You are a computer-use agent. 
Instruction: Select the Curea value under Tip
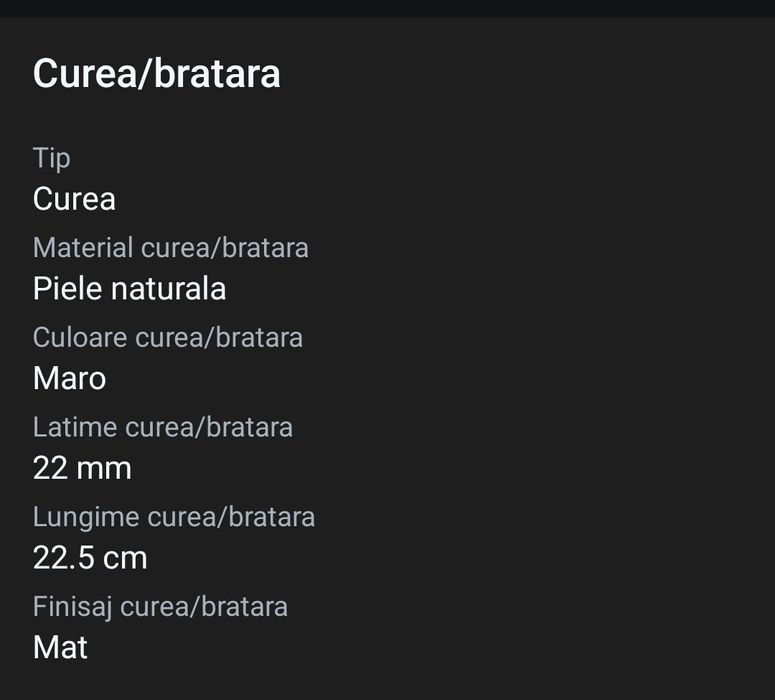click(x=74, y=199)
